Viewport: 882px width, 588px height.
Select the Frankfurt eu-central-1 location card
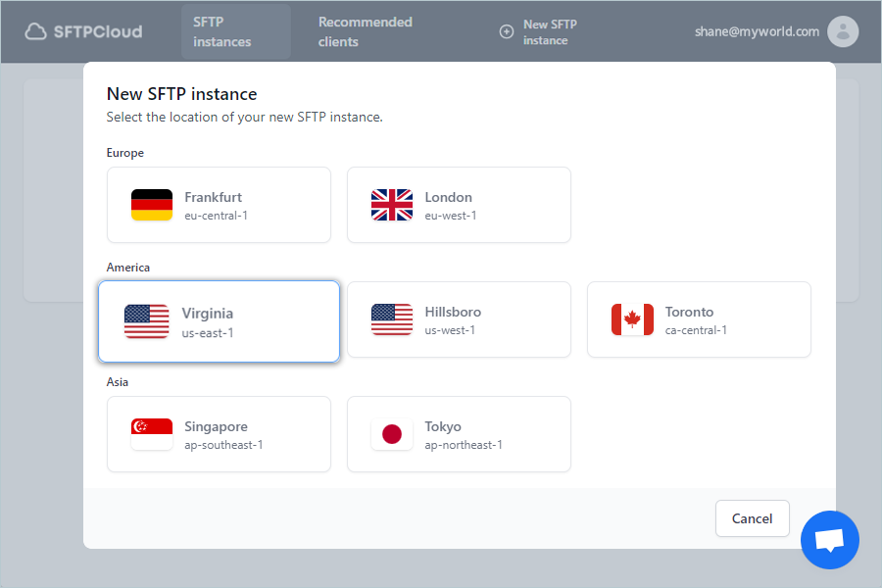(x=219, y=205)
